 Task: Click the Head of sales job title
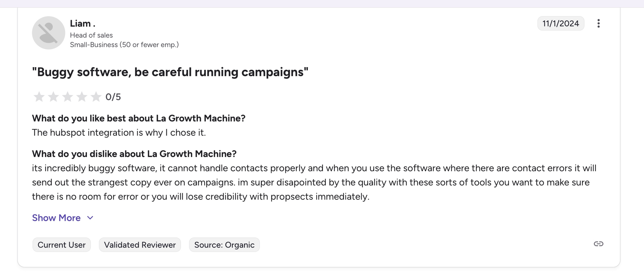(91, 35)
